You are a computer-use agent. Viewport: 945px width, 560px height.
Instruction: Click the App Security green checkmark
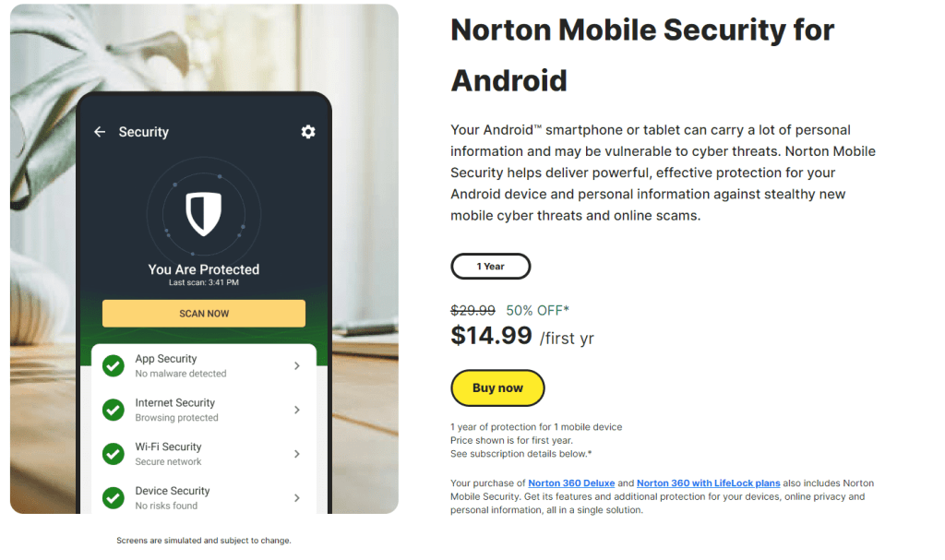[x=114, y=365]
